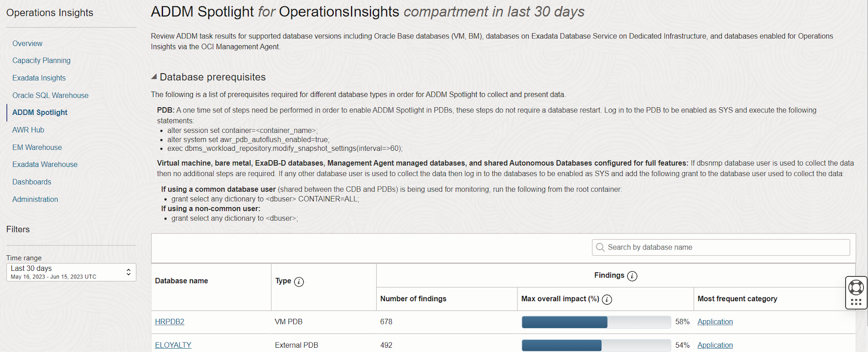Open the AWR Hub section
This screenshot has height=352, width=868.
[x=28, y=130]
